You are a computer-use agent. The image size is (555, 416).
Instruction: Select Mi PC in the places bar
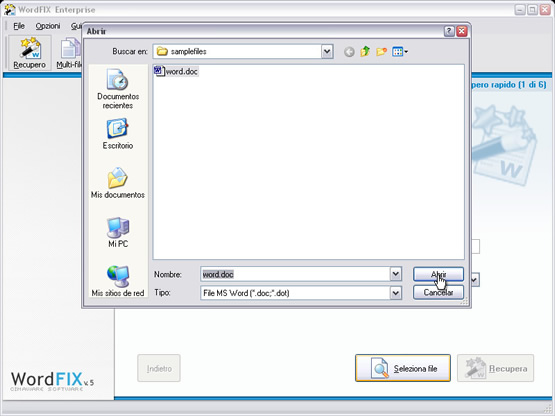(118, 233)
